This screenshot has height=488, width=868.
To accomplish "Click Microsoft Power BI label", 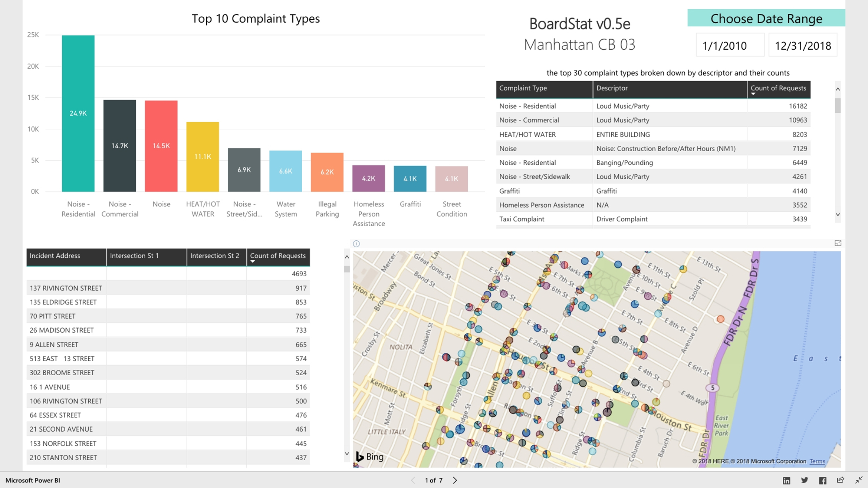I will [x=33, y=480].
